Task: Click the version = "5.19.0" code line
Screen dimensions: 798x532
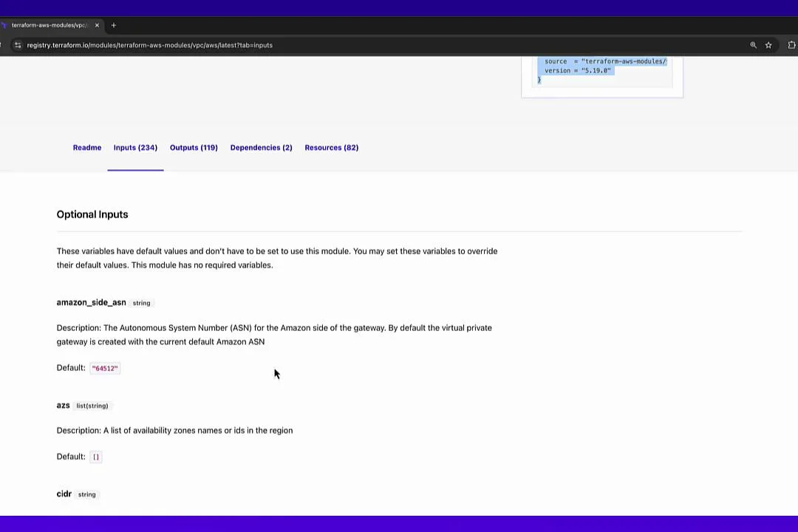Action: click(577, 71)
